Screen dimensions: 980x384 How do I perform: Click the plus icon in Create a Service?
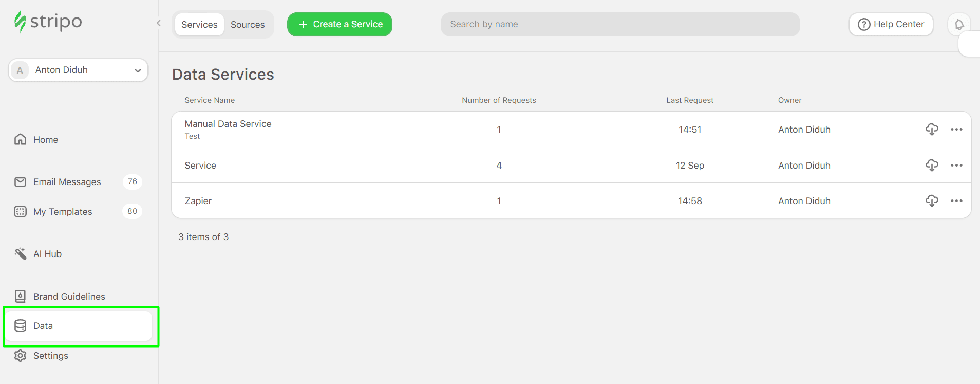[303, 24]
